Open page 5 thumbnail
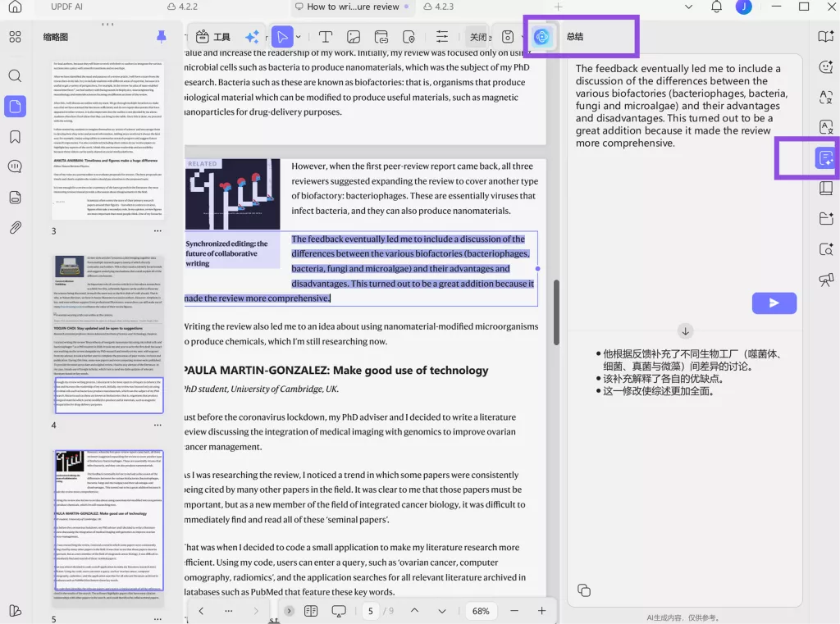Image resolution: width=840 pixels, height=624 pixels. pos(107,527)
